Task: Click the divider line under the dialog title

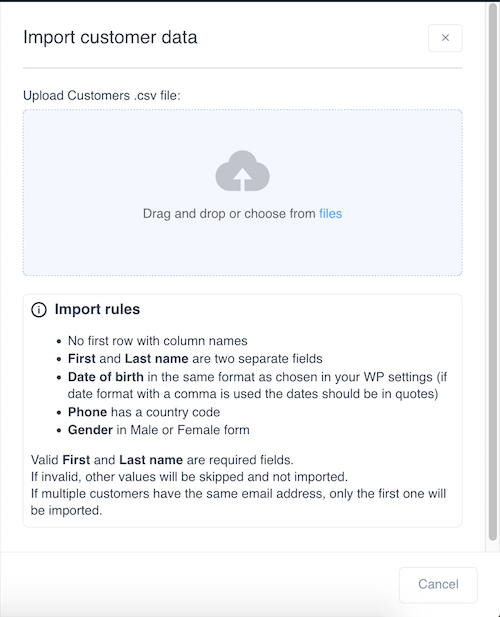Action: point(242,68)
